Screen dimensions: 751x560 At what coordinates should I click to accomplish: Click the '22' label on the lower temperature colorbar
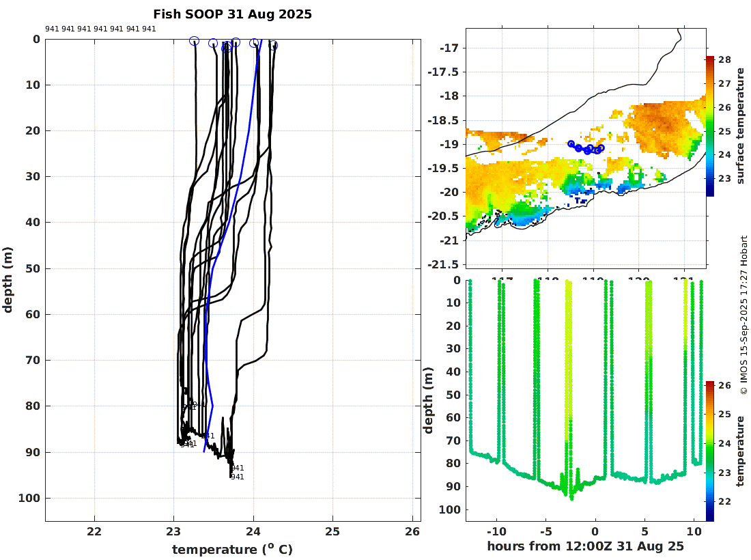pos(724,501)
